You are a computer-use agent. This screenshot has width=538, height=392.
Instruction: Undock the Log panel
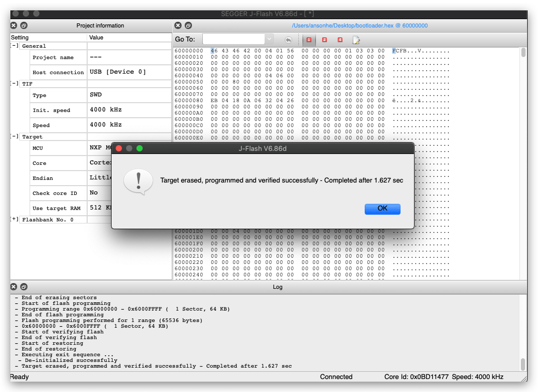pos(24,287)
